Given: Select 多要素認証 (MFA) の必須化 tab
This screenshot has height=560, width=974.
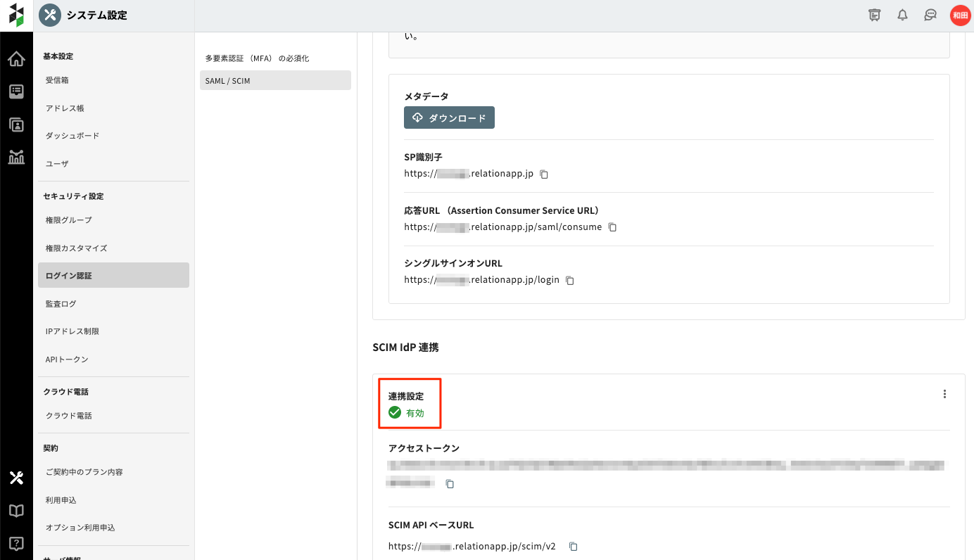Looking at the screenshot, I should tap(258, 58).
